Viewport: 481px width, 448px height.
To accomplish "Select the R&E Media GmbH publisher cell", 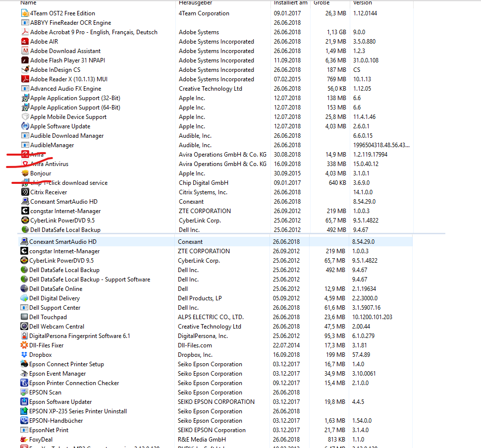I will coord(202,440).
